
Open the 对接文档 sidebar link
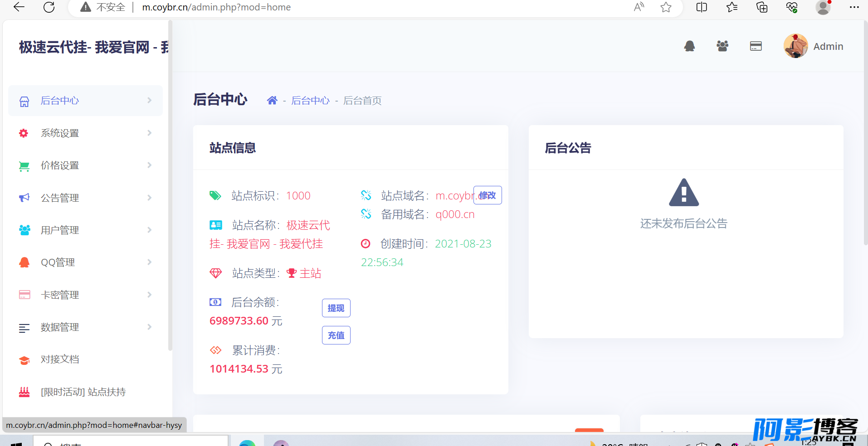click(85, 359)
